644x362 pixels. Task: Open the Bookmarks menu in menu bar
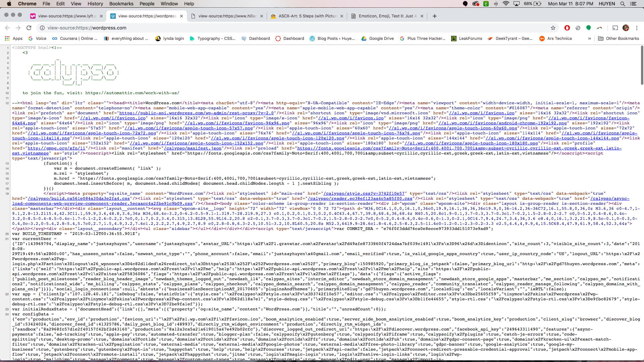coord(121,4)
